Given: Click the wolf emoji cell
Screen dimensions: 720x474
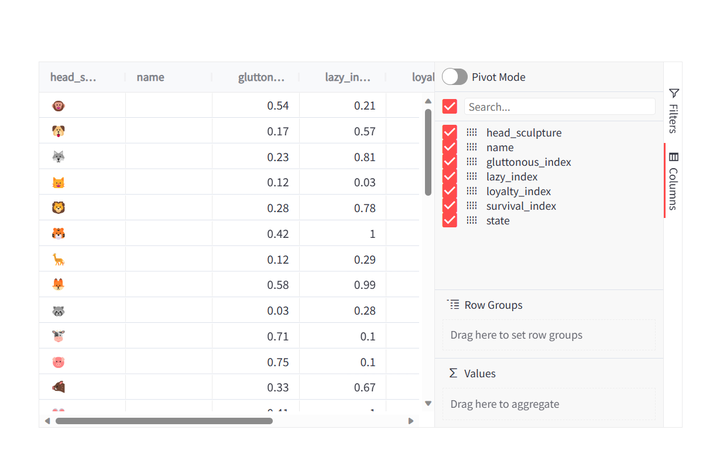Looking at the screenshot, I should click(x=58, y=157).
